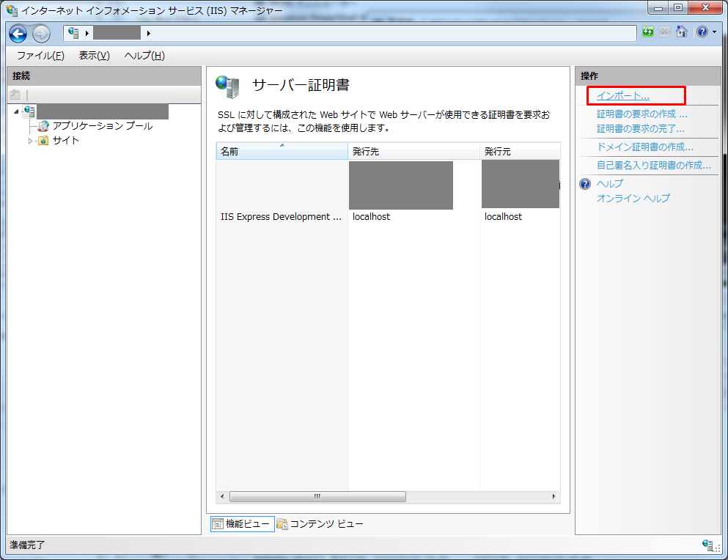Screen dimensions: 728x560
Task: Click 証明書の要求の作成 link
Action: point(642,114)
